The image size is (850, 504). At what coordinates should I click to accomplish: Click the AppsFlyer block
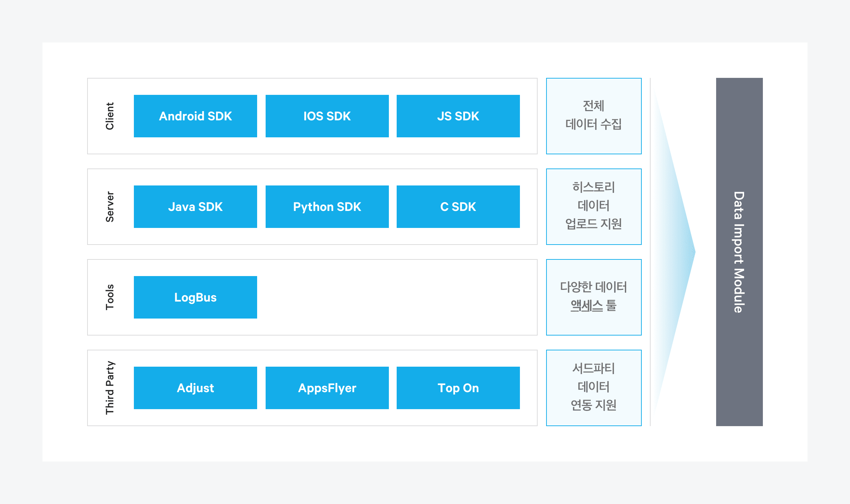click(x=327, y=388)
